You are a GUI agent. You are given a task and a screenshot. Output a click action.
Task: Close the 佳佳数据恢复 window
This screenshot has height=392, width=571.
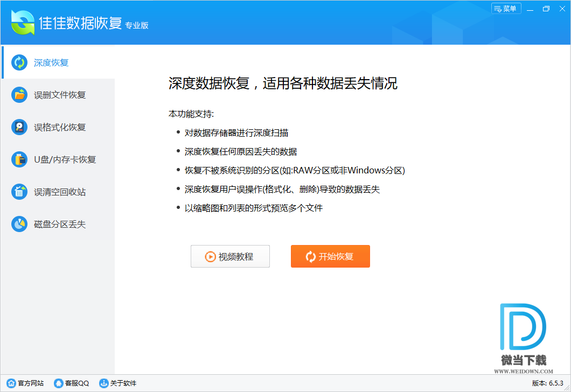tap(562, 9)
